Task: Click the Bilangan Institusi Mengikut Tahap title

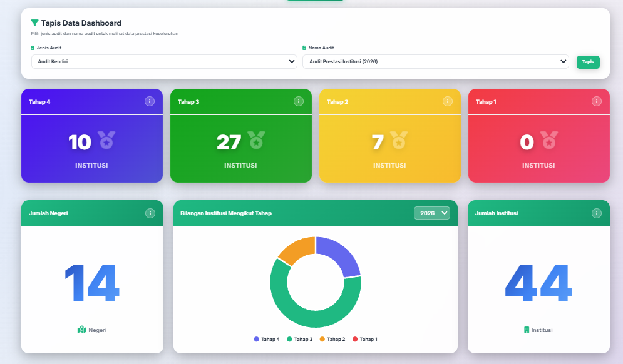Action: tap(226, 213)
